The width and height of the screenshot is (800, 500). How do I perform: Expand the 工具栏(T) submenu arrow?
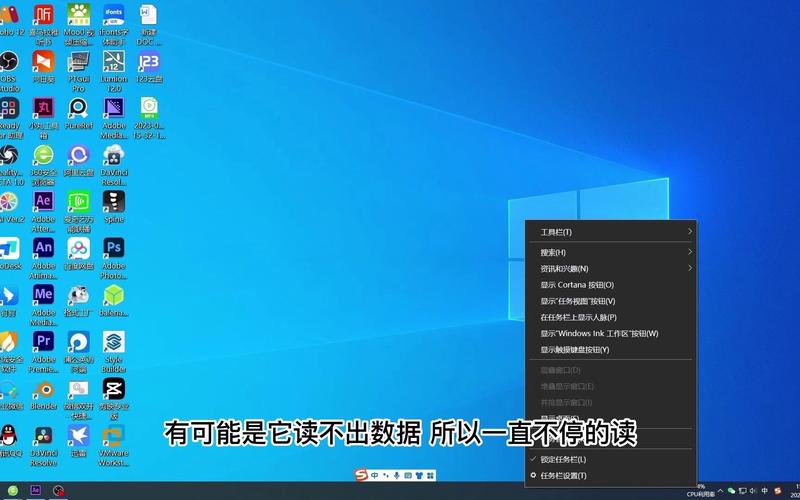click(x=689, y=232)
